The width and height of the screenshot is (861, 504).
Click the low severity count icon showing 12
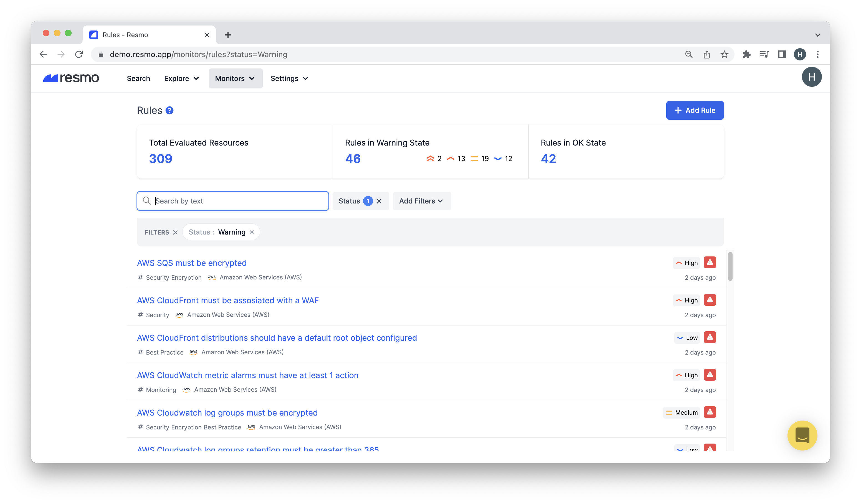point(498,159)
